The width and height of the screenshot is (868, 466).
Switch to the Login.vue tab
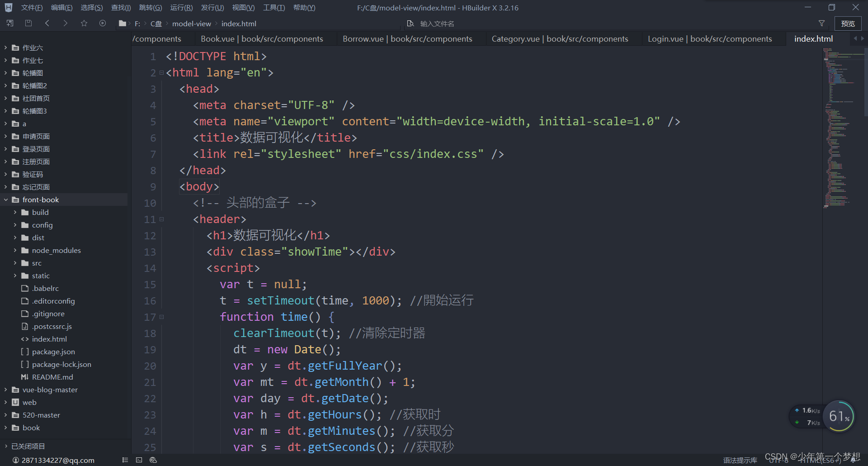point(710,39)
